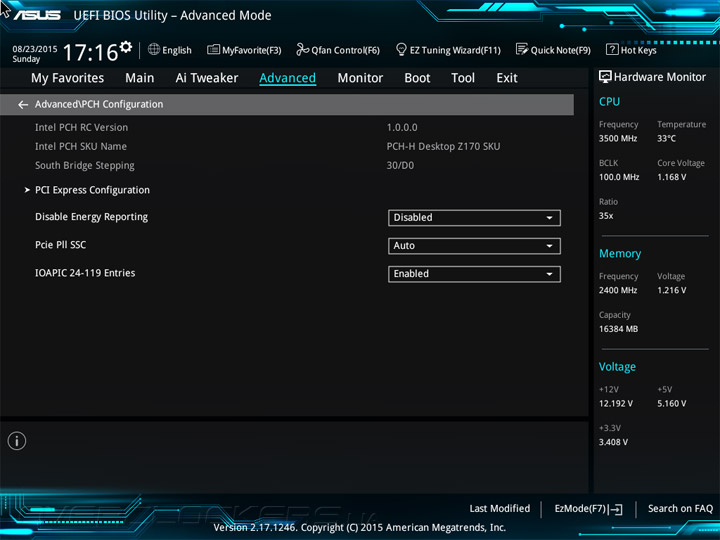Open MyFavorite(F3) panel

(244, 50)
